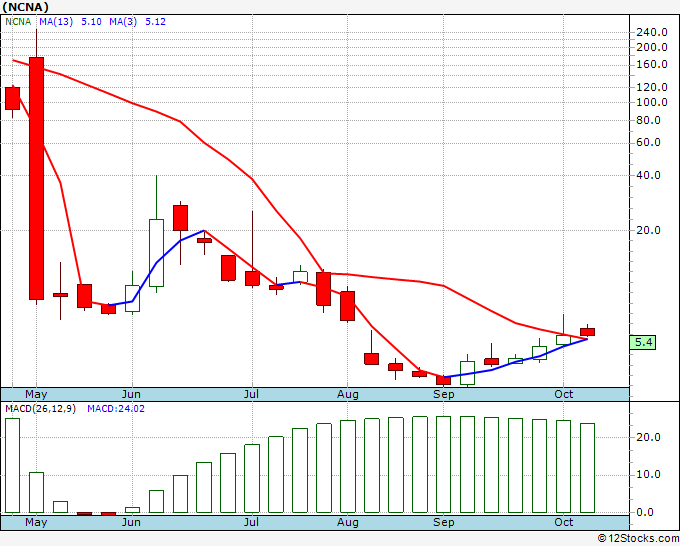Click the Sep label on price chart axis
The image size is (680, 546).
point(444,394)
